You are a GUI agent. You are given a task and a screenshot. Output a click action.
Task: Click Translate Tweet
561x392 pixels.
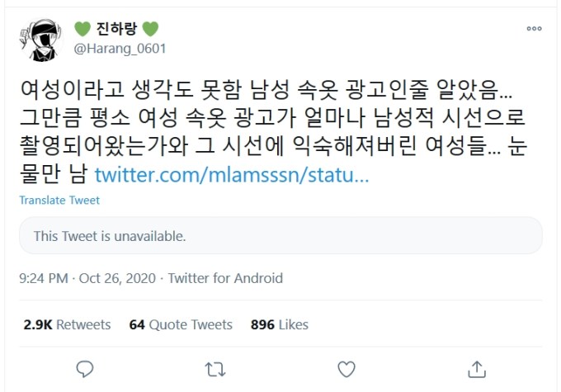click(x=59, y=201)
